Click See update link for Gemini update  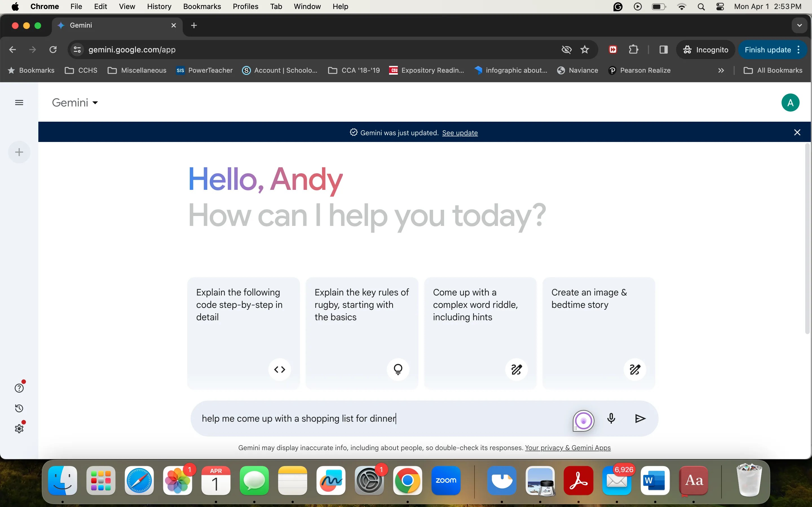pos(460,133)
